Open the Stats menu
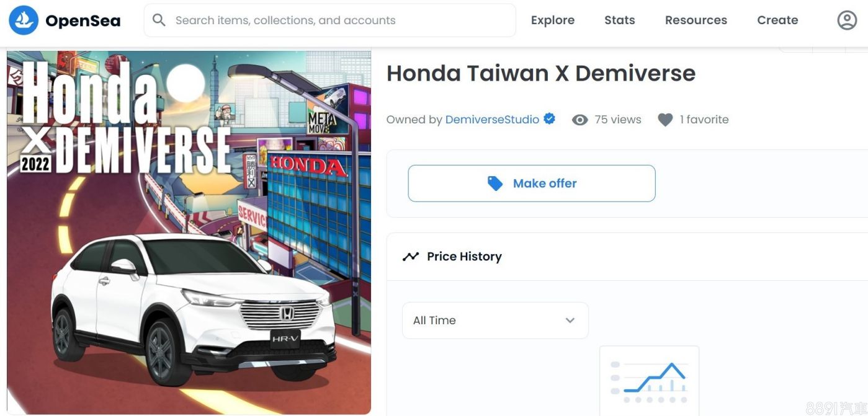Image resolution: width=868 pixels, height=416 pixels. (620, 20)
